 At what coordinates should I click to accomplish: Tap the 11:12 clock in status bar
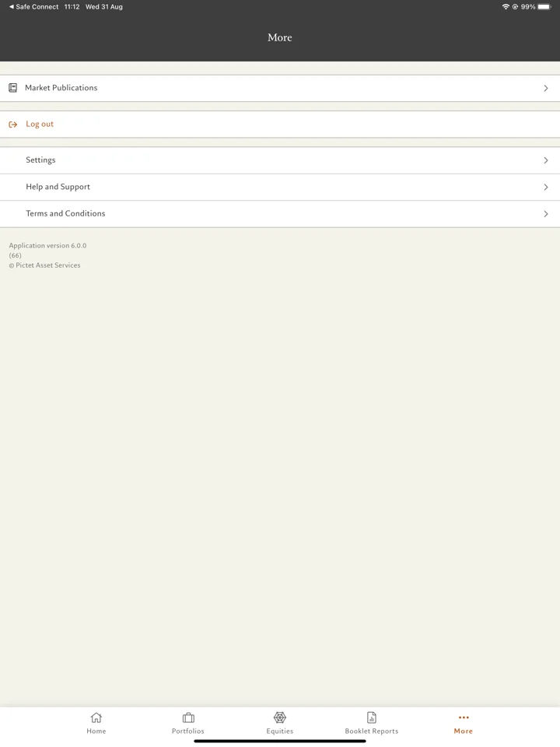[72, 7]
